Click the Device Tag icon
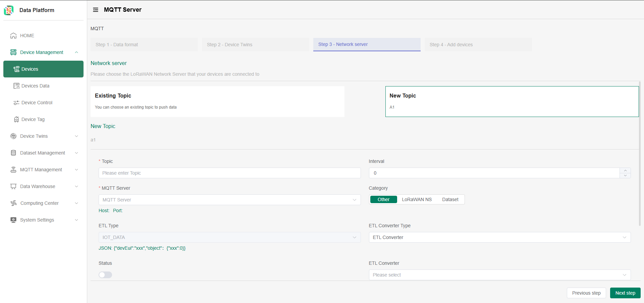The height and width of the screenshot is (303, 644). coord(16,119)
